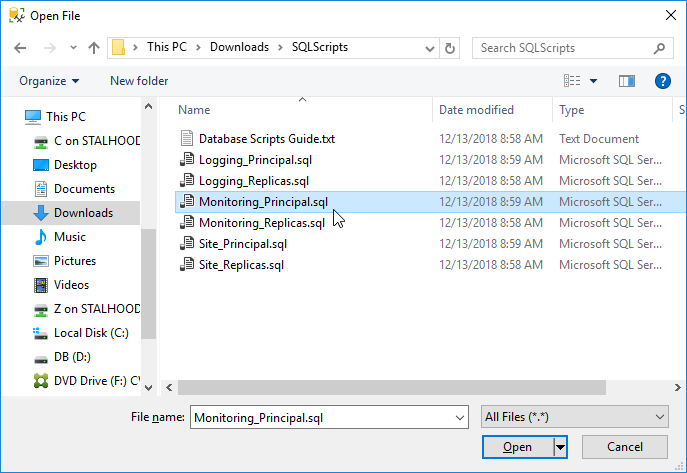Open the view options dropdown arrow
This screenshot has width=687, height=473.
(593, 81)
